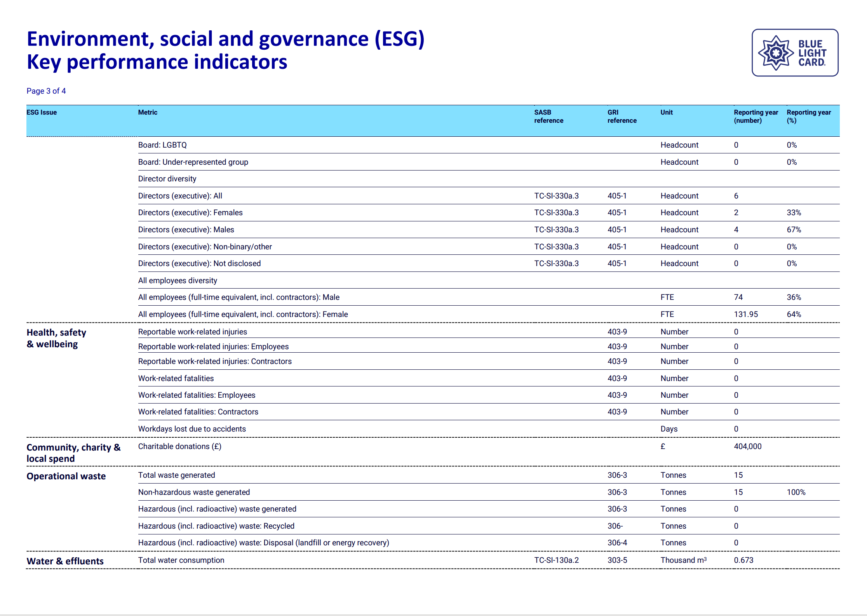Click the Reporting year (number) header
Viewport: 867px width, 616px height.
tap(756, 116)
